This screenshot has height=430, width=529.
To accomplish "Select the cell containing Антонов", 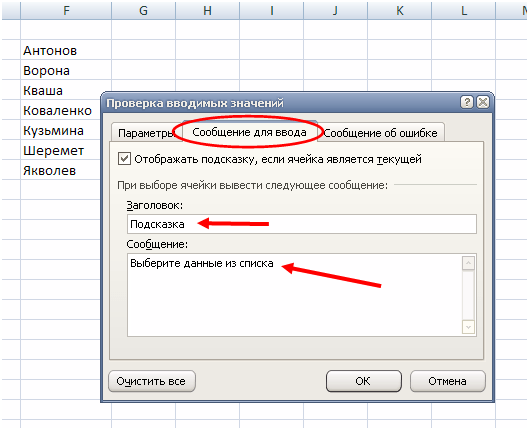I will 66,50.
